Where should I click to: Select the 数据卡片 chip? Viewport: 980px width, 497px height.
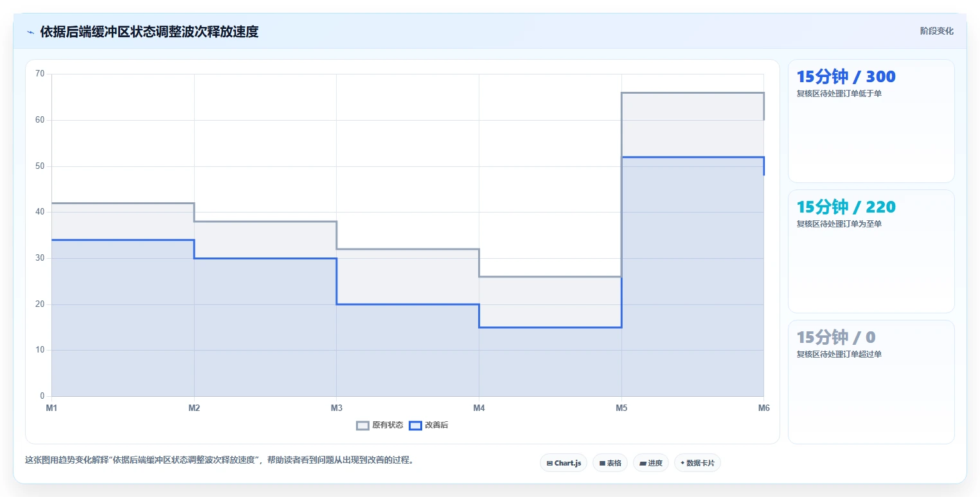tap(697, 463)
